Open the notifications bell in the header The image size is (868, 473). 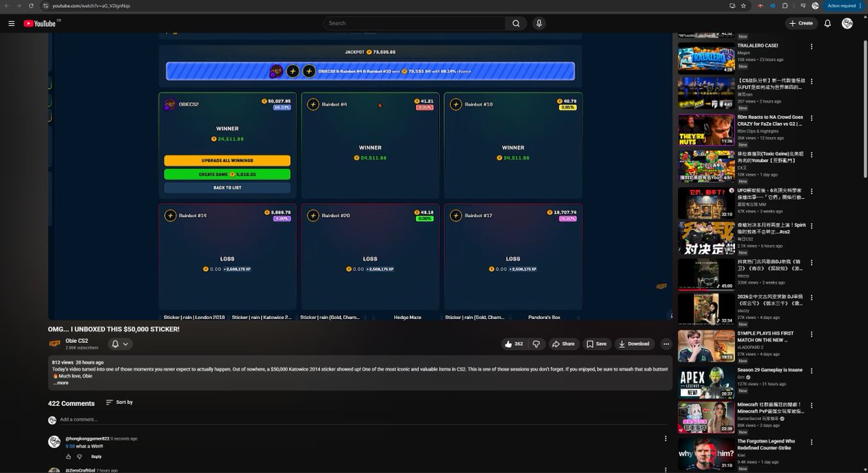pyautogui.click(x=828, y=23)
